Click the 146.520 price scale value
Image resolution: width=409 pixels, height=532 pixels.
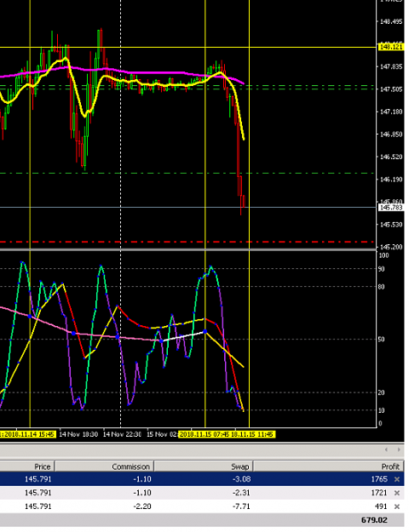coord(391,157)
